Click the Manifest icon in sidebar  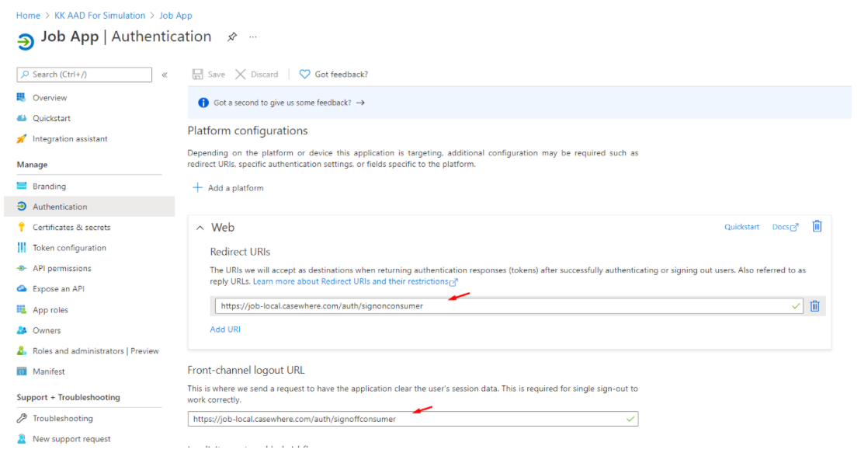click(x=22, y=371)
